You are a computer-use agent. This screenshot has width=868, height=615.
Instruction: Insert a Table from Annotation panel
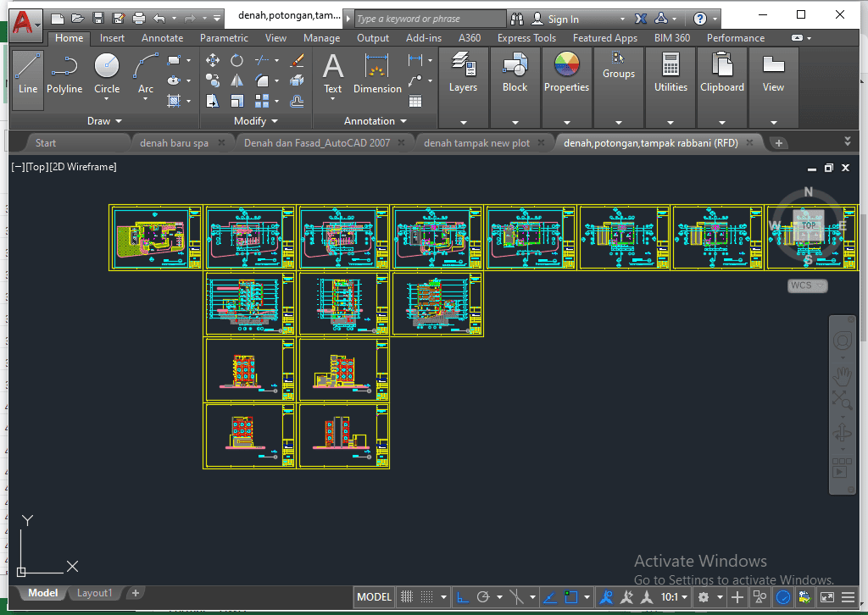point(415,101)
